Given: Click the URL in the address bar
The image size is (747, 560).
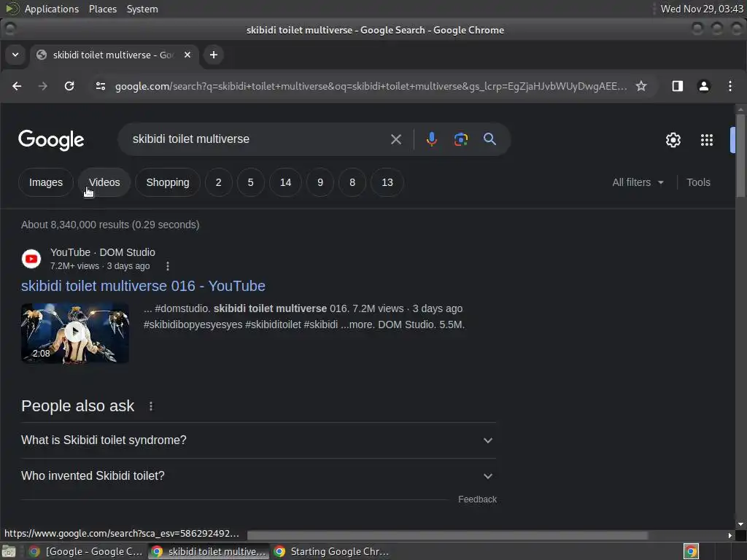Looking at the screenshot, I should (x=371, y=86).
